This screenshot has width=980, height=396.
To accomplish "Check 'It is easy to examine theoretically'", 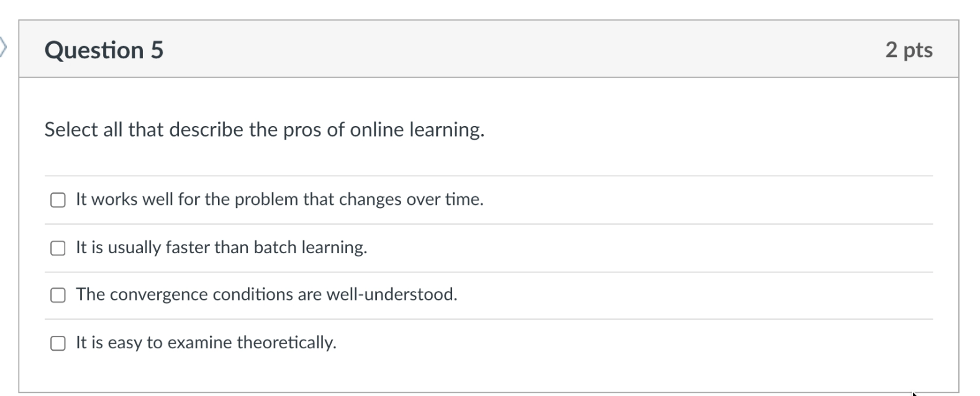I will pos(58,341).
